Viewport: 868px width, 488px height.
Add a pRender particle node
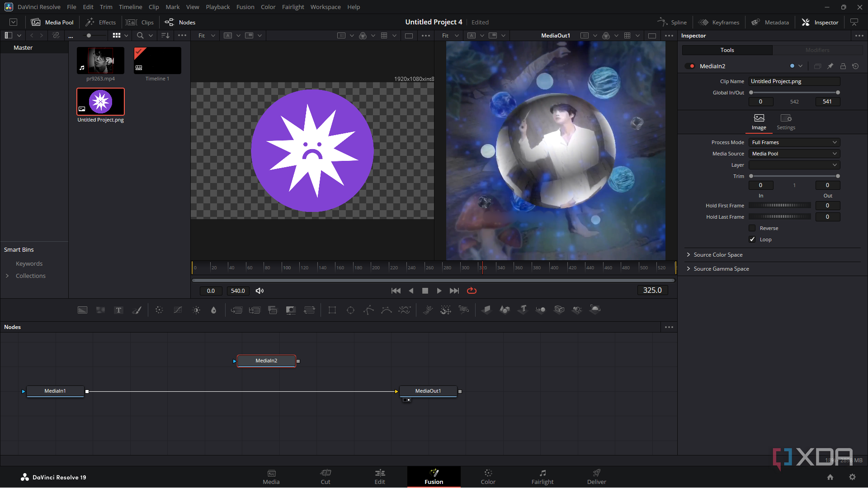pyautogui.click(x=464, y=310)
